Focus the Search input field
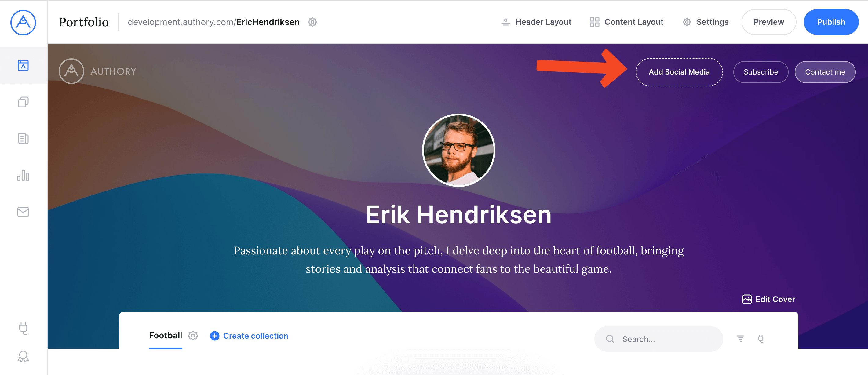The height and width of the screenshot is (375, 868). coord(658,339)
